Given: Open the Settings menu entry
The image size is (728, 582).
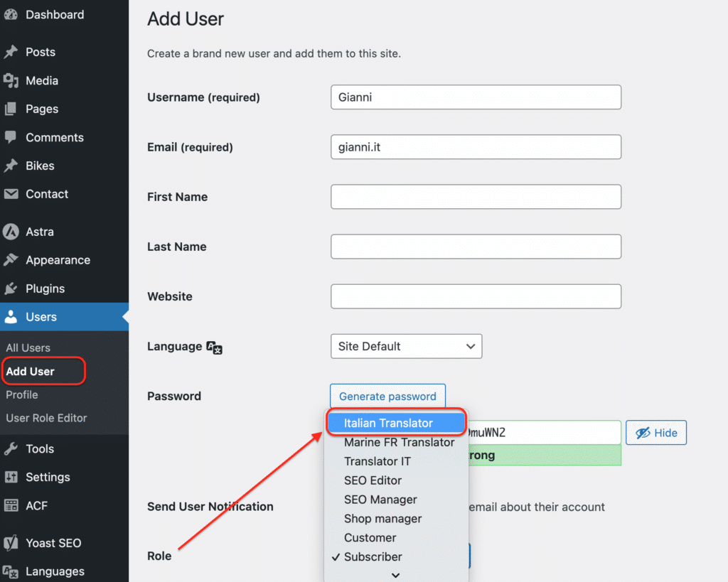Looking at the screenshot, I should pos(48,477).
